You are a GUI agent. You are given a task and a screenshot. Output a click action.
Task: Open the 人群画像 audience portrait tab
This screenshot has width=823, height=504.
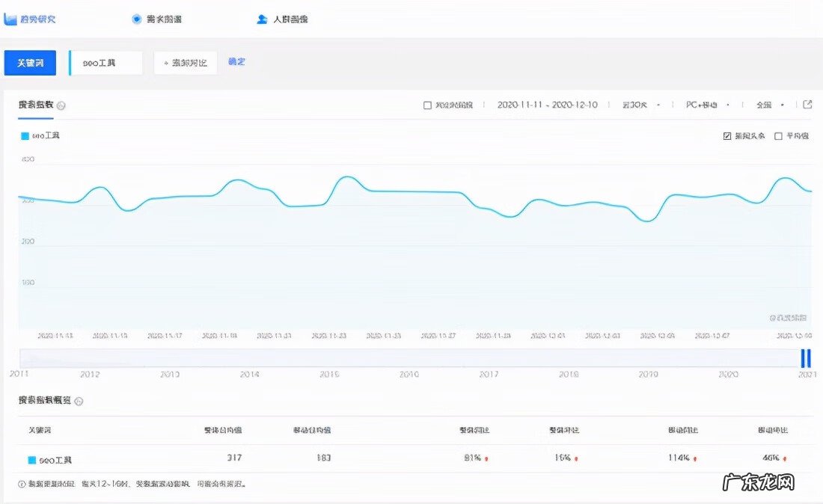(x=289, y=19)
